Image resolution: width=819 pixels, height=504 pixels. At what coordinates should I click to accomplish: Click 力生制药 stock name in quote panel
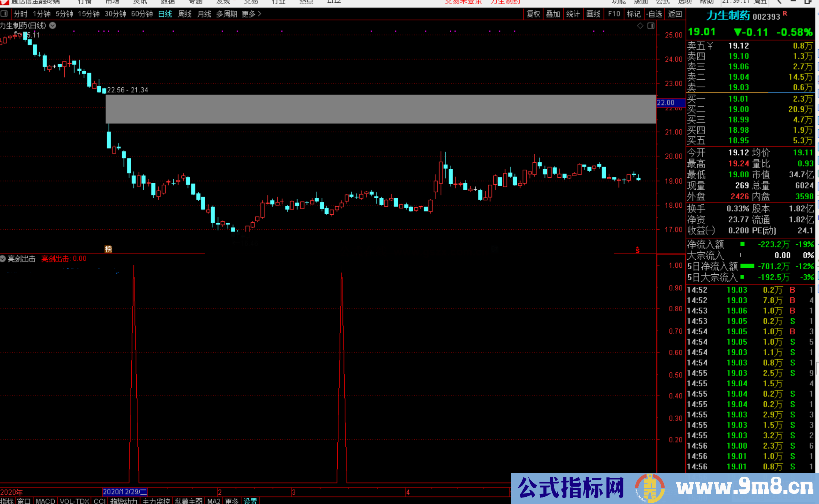[728, 15]
